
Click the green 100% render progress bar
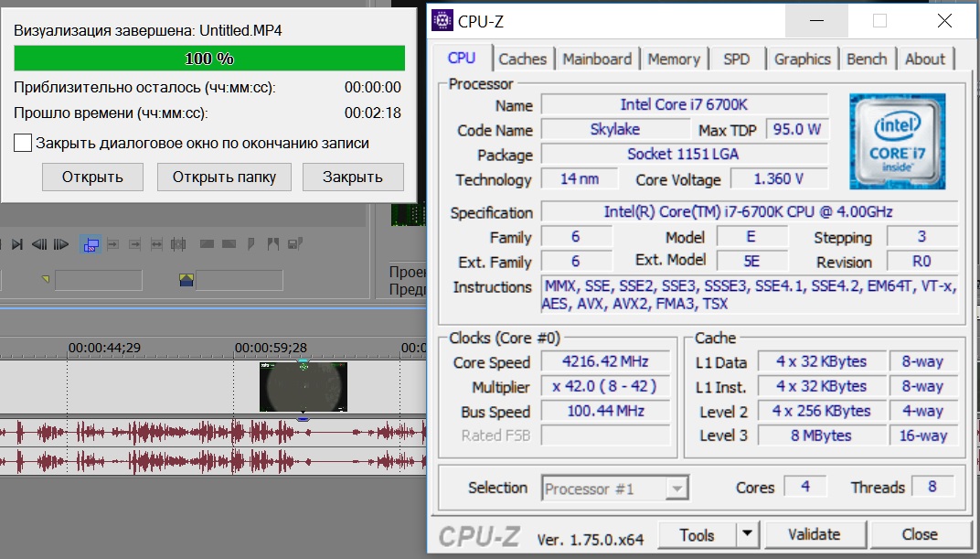point(209,59)
